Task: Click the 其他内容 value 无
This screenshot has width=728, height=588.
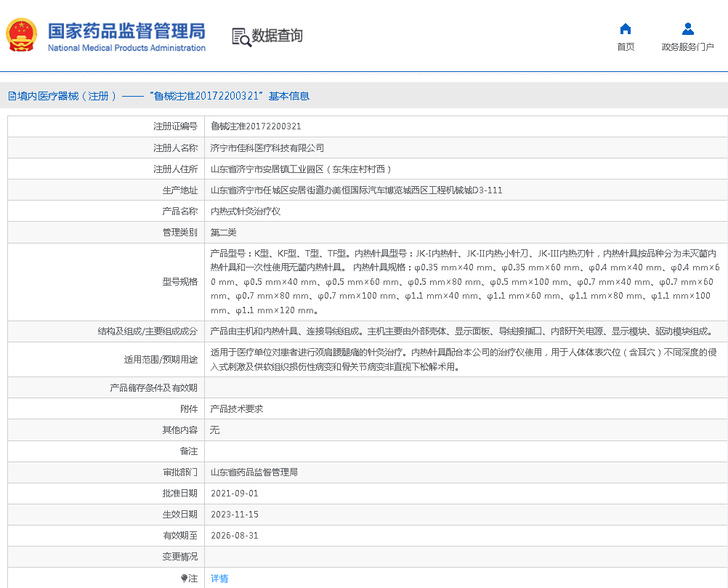Action: [x=214, y=430]
